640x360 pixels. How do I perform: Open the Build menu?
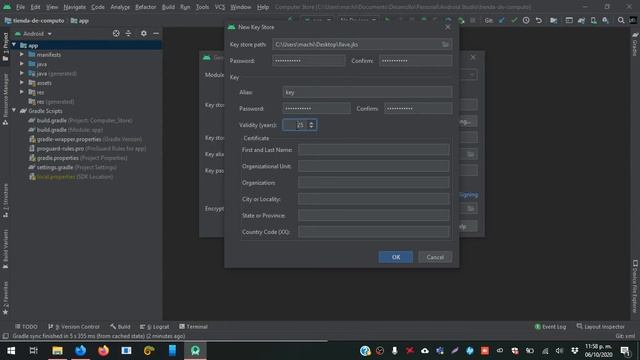click(168, 7)
